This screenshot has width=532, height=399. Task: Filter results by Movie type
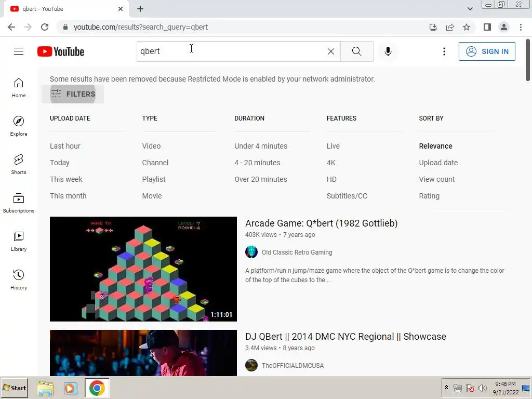tap(152, 196)
